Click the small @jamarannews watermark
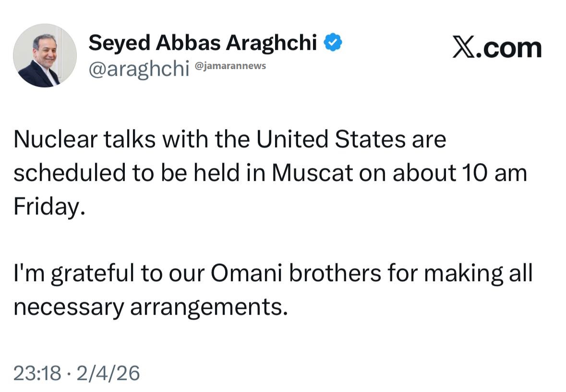The width and height of the screenshot is (566, 392). (x=230, y=66)
